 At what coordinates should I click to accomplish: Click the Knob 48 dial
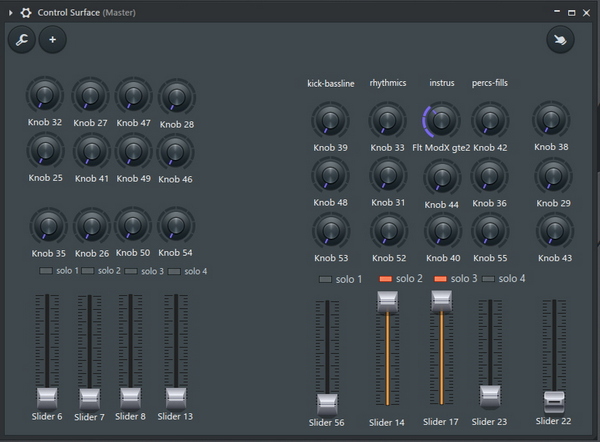pos(330,175)
